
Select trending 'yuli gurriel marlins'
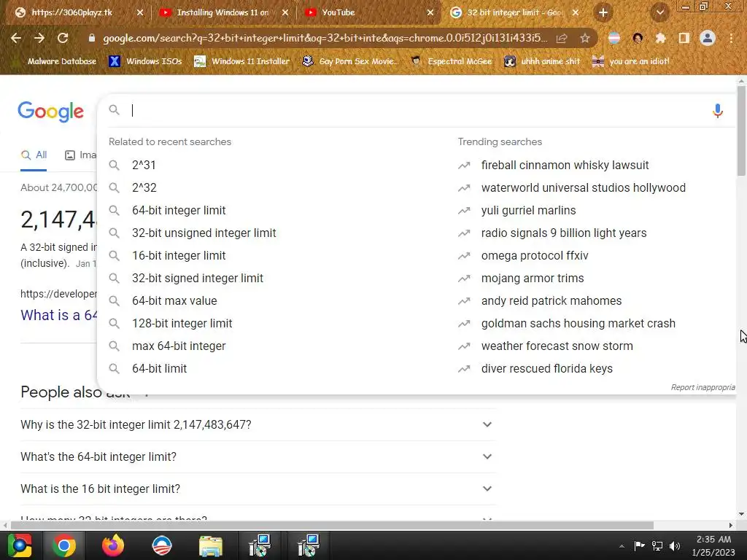(528, 210)
